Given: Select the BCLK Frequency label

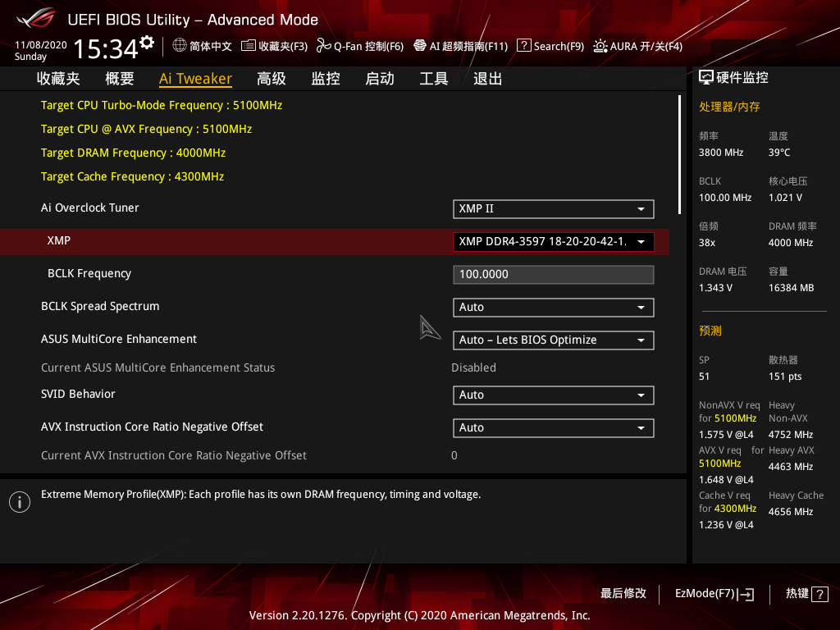Looking at the screenshot, I should click(89, 274).
